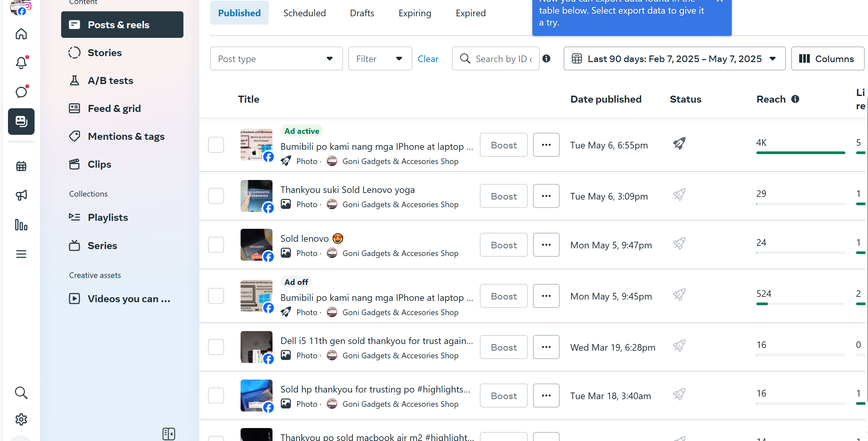Image resolution: width=868 pixels, height=441 pixels.
Task: Click the Clear filters link
Action: click(x=428, y=59)
